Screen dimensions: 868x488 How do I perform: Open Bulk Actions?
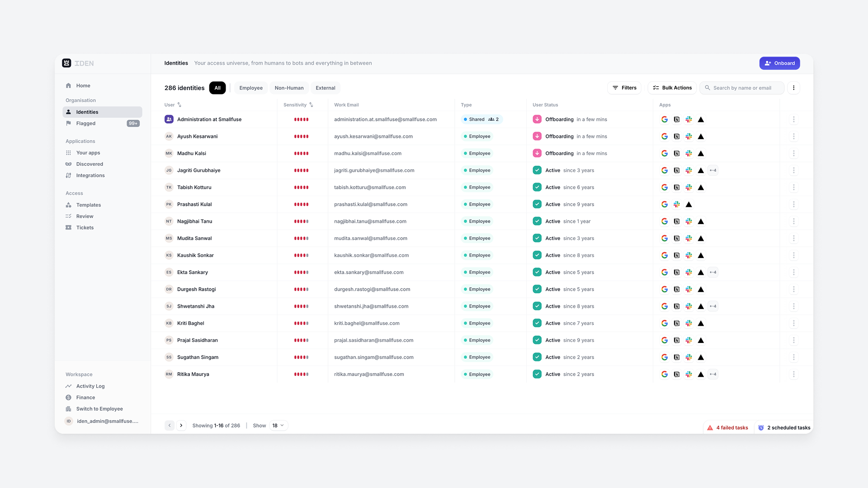tap(672, 88)
